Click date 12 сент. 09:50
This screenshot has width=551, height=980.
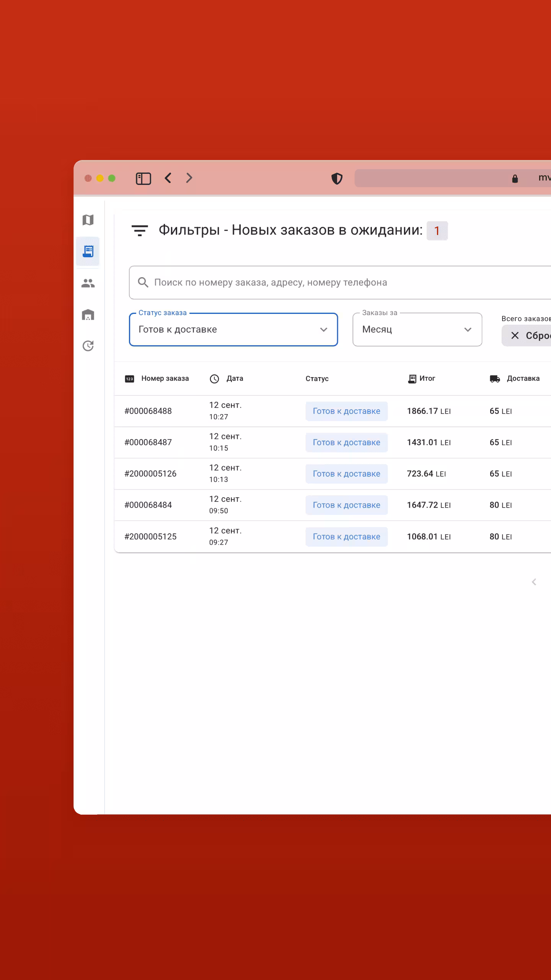225,505
